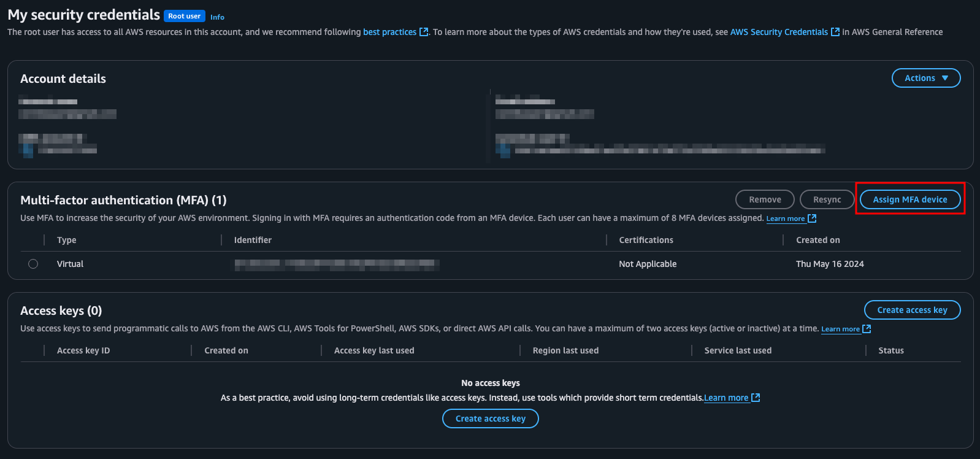980x459 pixels.
Task: Click the Resync button
Action: [x=827, y=199]
